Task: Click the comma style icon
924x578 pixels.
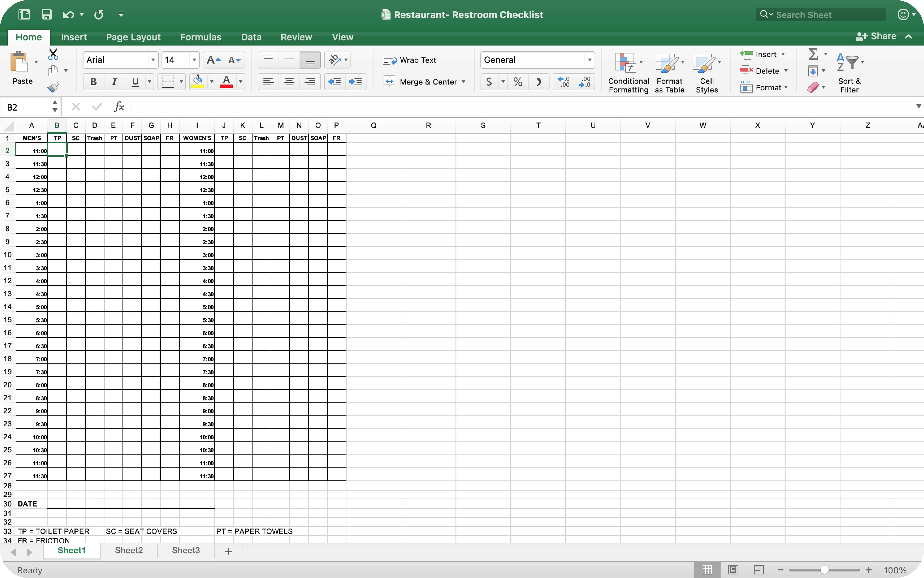Action: (x=538, y=82)
